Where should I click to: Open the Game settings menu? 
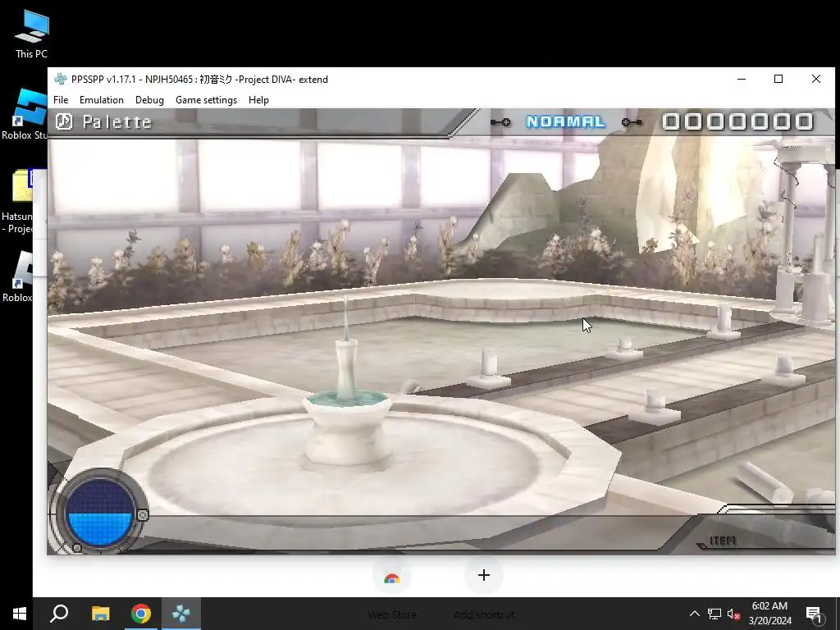206,99
